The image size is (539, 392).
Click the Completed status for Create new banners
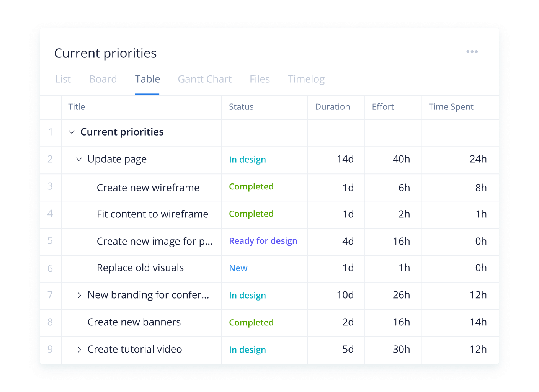[x=251, y=323]
